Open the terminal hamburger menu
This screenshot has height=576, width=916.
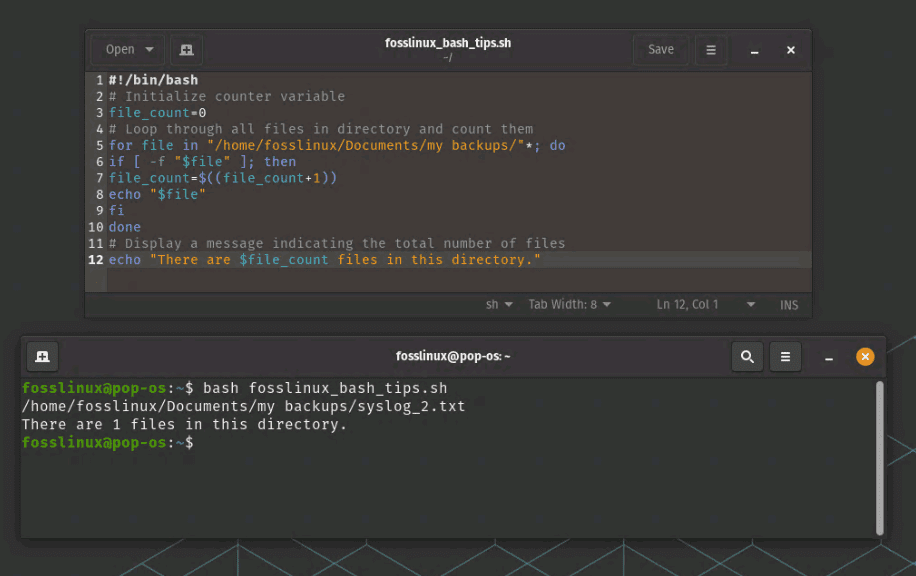coord(786,356)
